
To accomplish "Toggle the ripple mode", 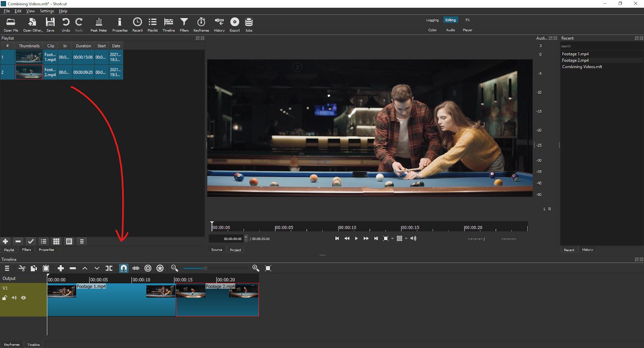I will [x=148, y=268].
